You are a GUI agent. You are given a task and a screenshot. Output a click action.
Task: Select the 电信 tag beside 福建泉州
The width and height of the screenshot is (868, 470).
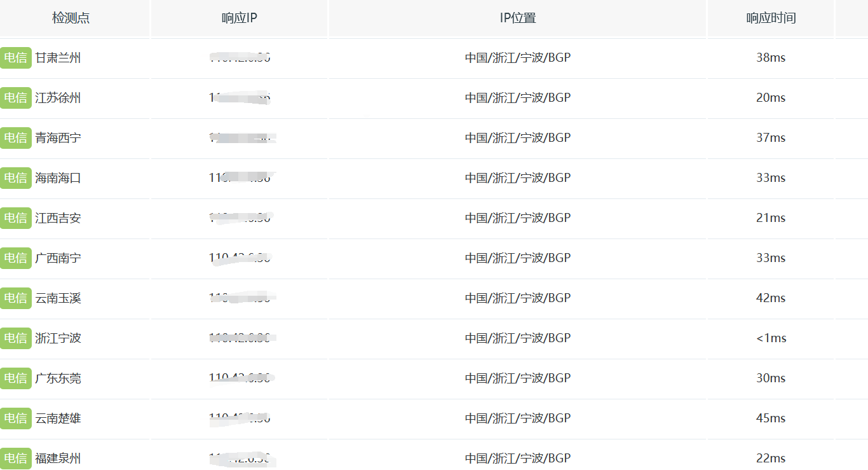[15, 459]
